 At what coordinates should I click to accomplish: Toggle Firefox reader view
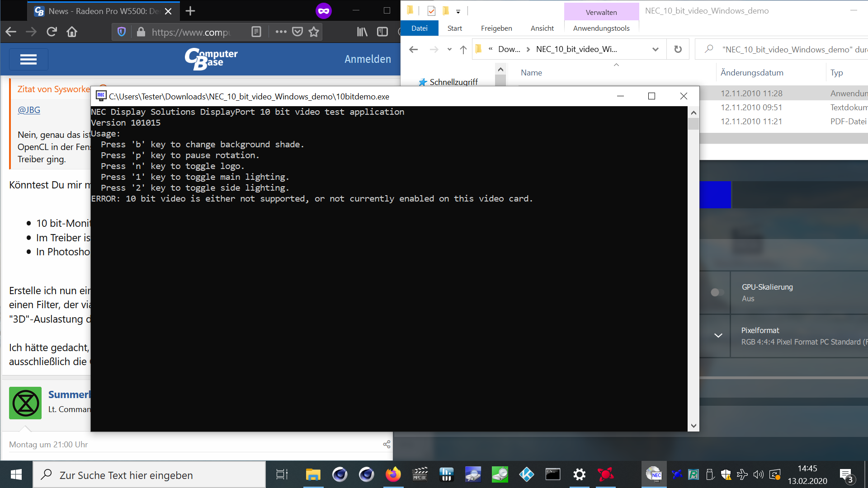256,32
